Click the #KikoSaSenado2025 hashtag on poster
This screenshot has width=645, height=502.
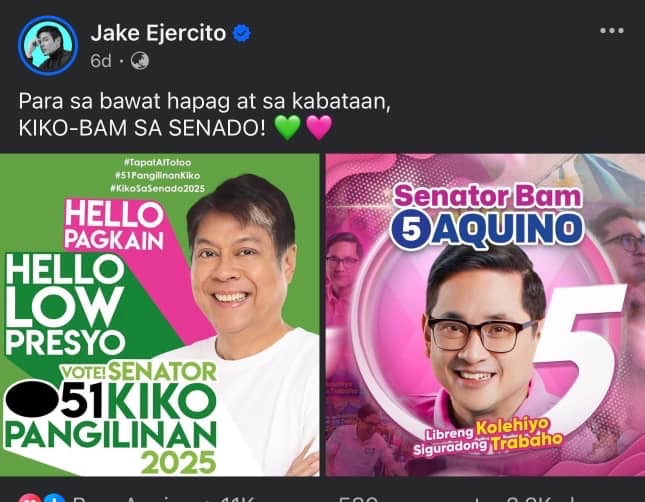click(157, 188)
